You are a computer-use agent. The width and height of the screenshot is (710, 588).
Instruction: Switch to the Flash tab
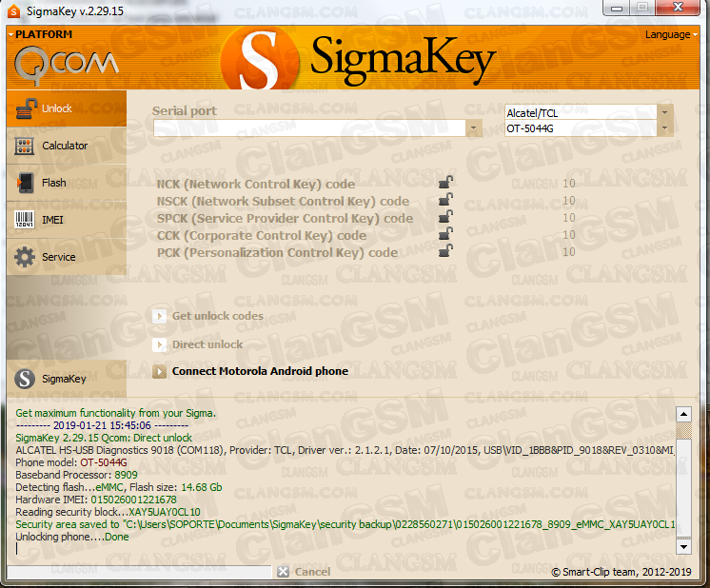tap(67, 183)
